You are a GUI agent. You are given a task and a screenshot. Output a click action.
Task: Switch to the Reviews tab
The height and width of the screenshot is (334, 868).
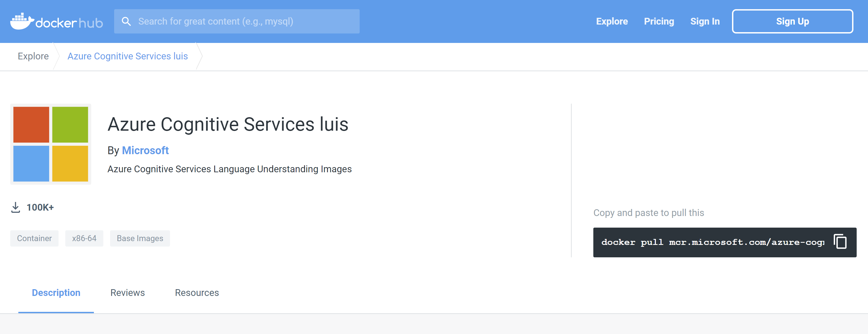[x=128, y=292]
